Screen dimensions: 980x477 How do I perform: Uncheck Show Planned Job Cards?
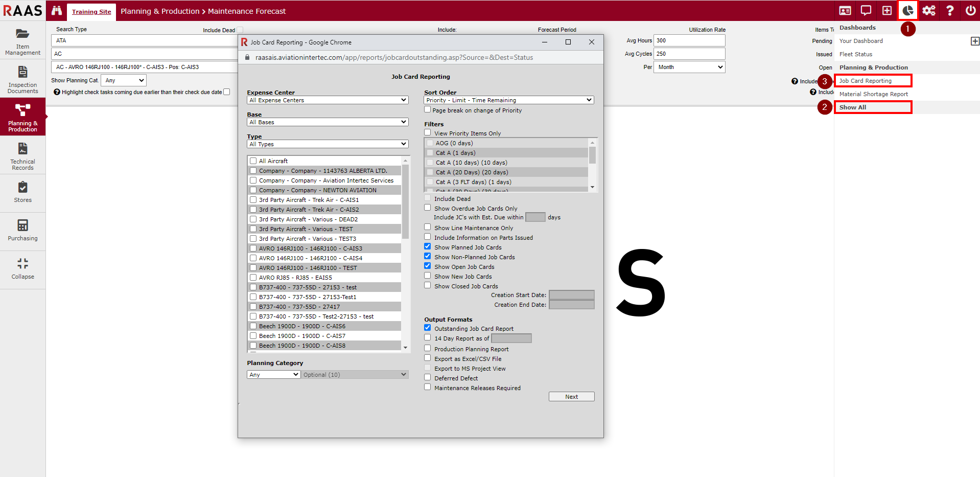click(428, 247)
